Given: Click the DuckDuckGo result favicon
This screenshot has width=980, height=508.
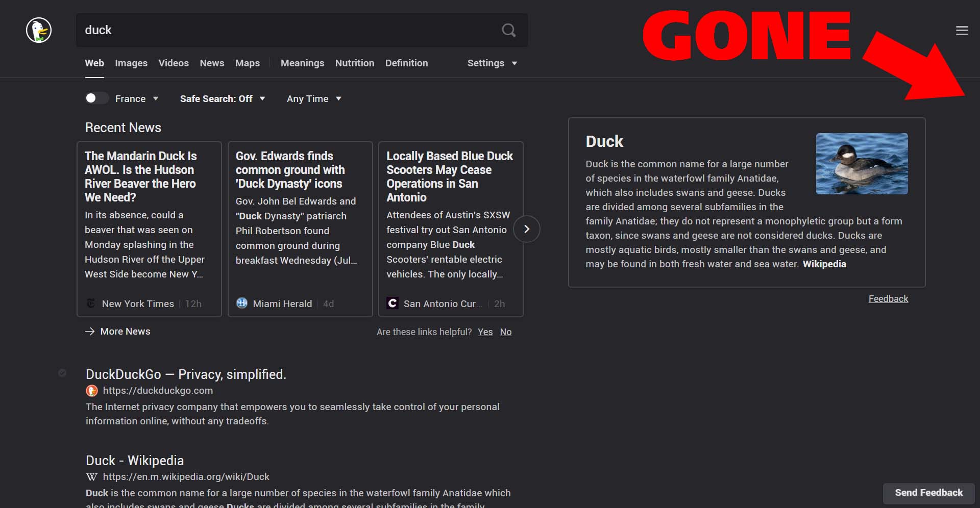Looking at the screenshot, I should (92, 391).
